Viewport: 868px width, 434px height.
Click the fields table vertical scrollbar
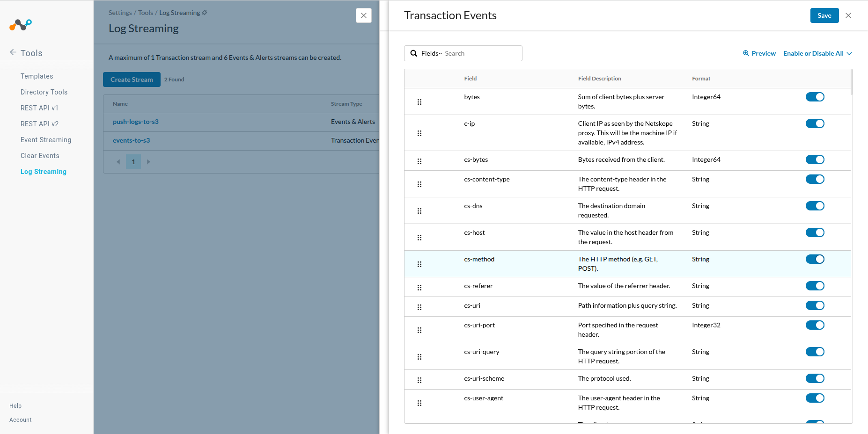852,82
